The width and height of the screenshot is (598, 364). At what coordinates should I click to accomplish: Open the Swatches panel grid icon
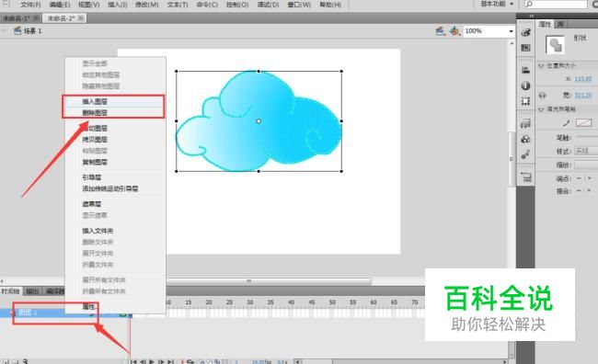pyautogui.click(x=526, y=48)
